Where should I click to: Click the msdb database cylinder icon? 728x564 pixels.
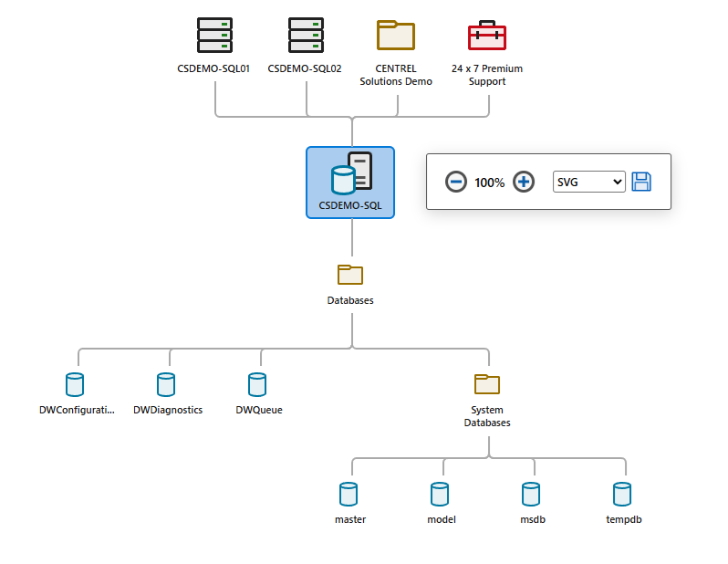pos(531,495)
